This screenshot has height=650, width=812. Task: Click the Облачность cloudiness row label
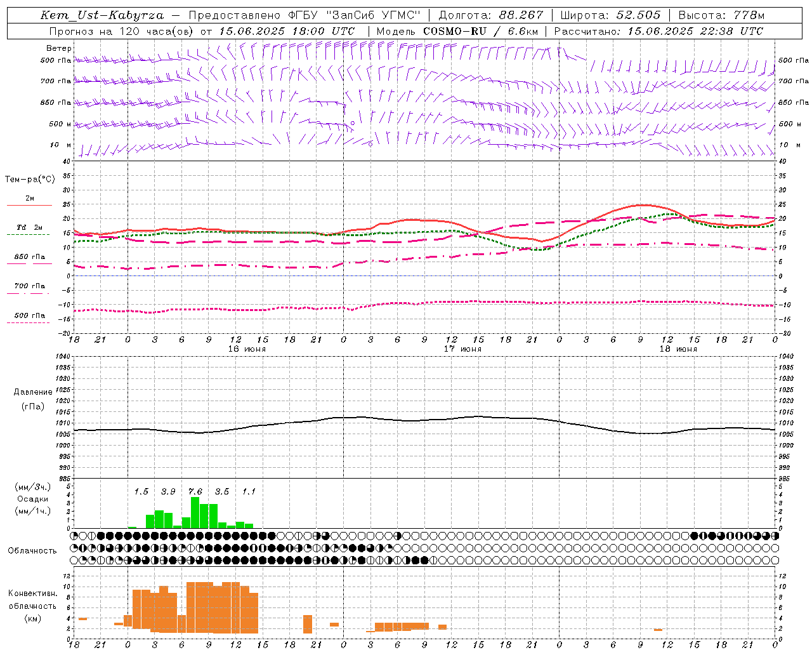click(x=32, y=550)
